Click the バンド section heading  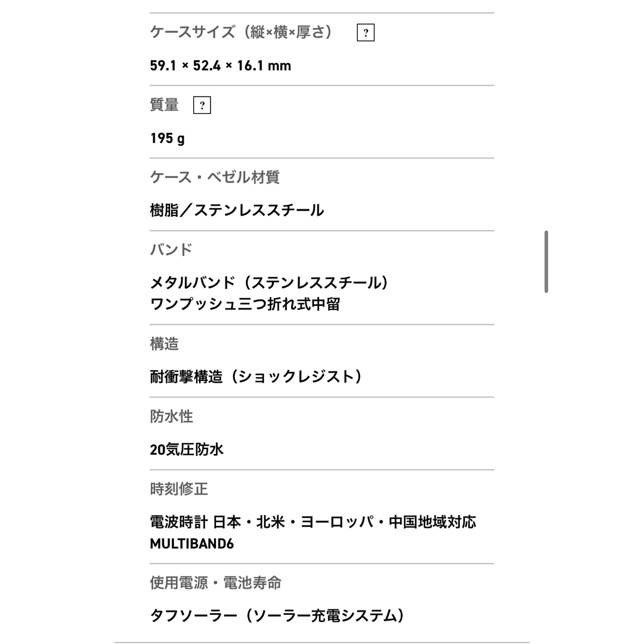[171, 249]
